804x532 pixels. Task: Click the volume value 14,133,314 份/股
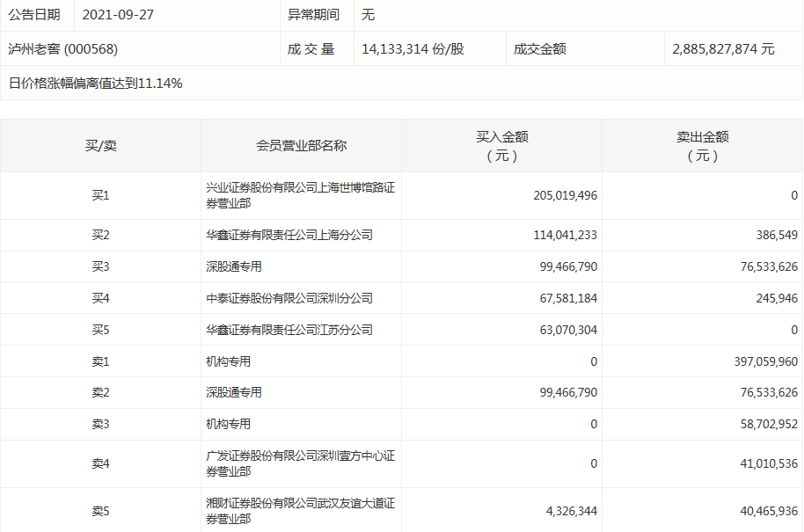(413, 49)
